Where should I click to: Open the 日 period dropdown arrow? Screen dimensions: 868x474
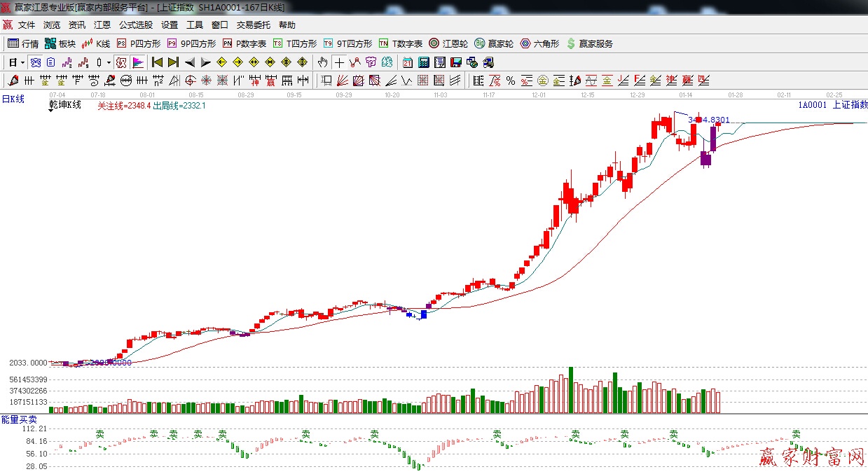click(x=22, y=62)
